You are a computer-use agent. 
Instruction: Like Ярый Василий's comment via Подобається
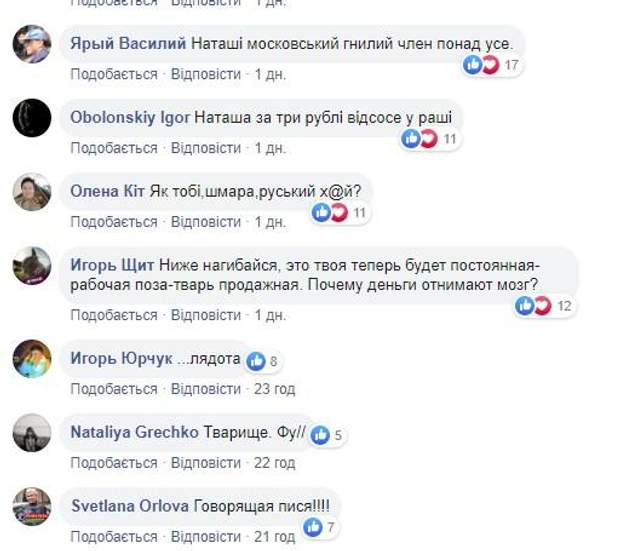[x=114, y=74]
